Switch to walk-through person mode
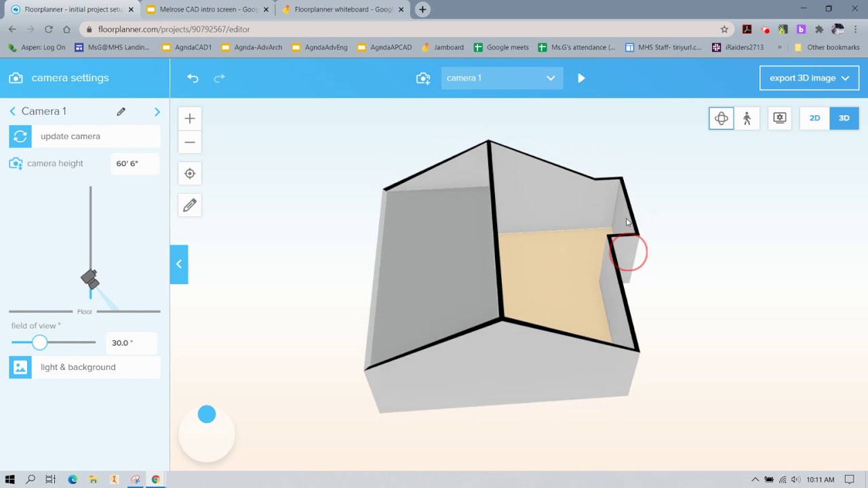This screenshot has height=488, width=868. [x=747, y=118]
